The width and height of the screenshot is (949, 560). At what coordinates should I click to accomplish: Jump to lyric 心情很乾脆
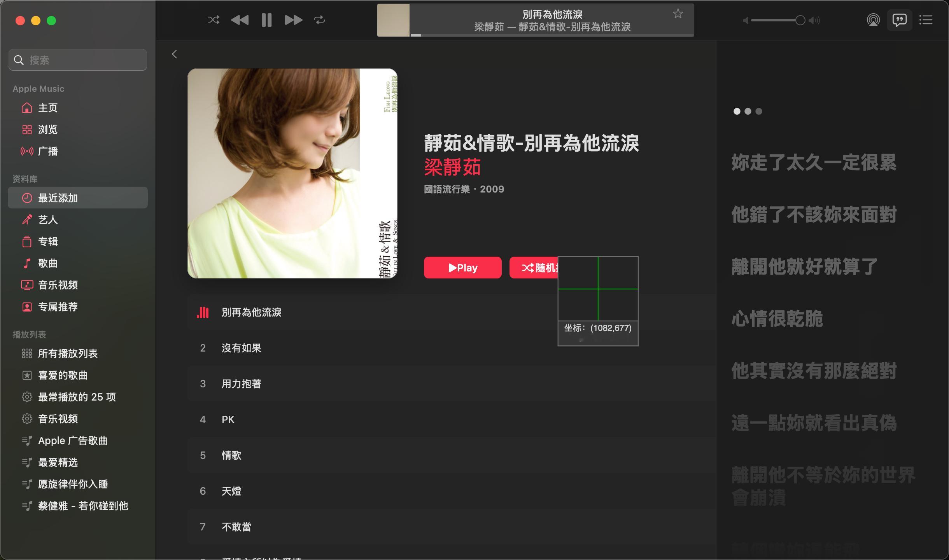click(777, 319)
